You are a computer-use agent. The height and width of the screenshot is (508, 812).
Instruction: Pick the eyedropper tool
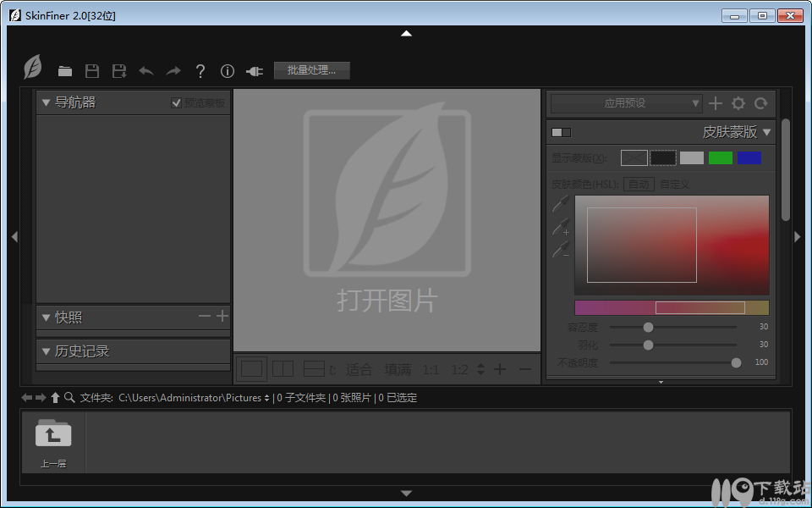point(561,203)
